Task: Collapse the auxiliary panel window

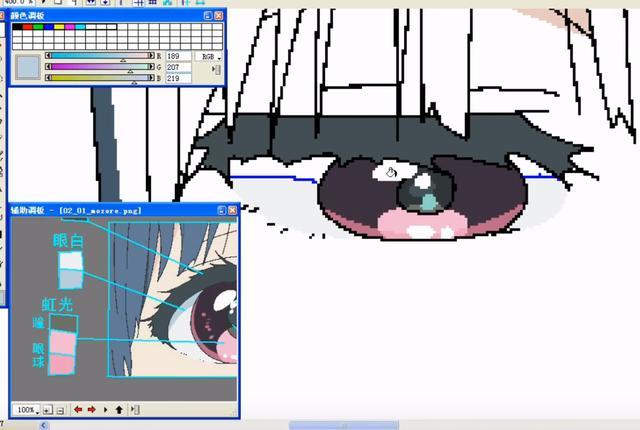Action: pyautogui.click(x=222, y=210)
